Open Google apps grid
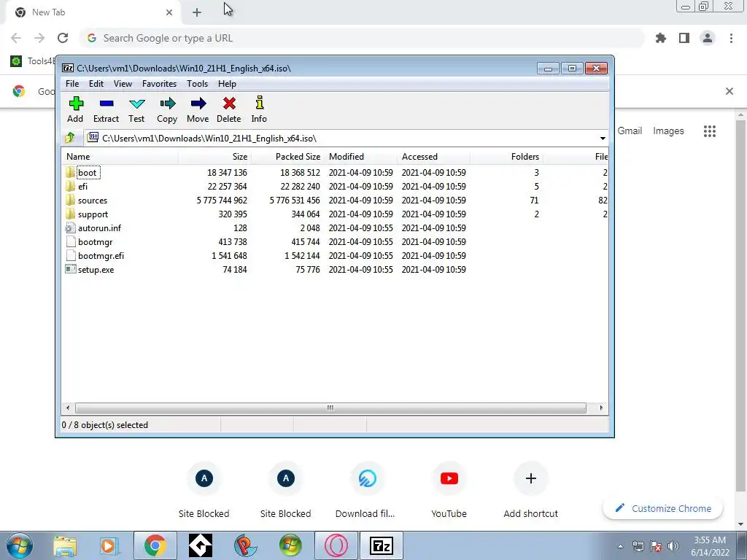Viewport: 747px width, 560px height. 710,131
